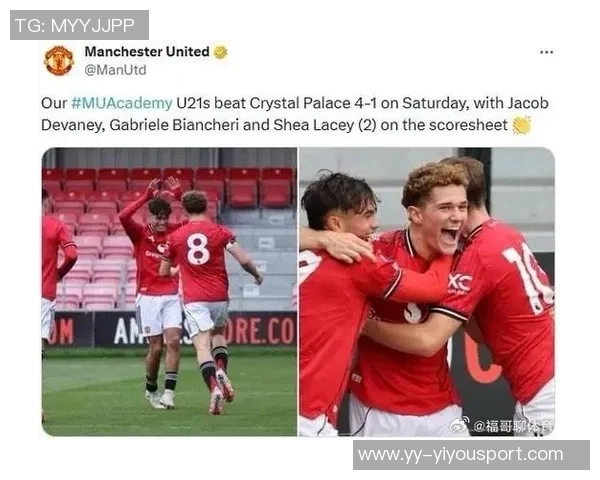Click the clapping hands emoji

pos(522,125)
